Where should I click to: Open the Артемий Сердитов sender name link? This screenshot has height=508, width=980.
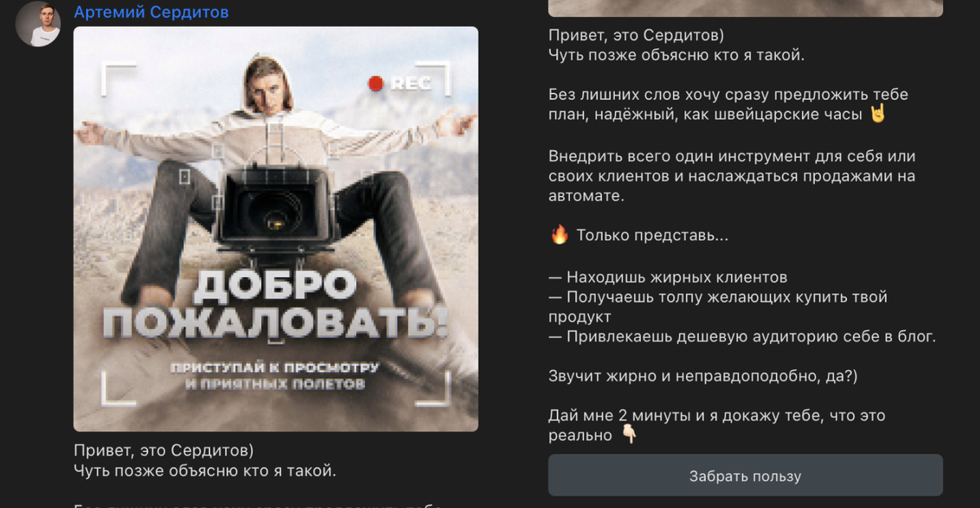tap(151, 12)
